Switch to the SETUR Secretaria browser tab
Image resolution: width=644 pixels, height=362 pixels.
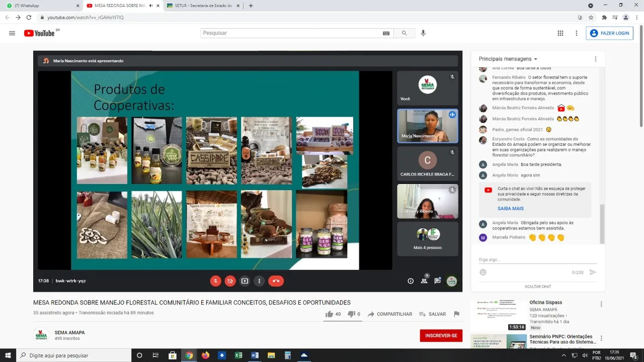203,5
